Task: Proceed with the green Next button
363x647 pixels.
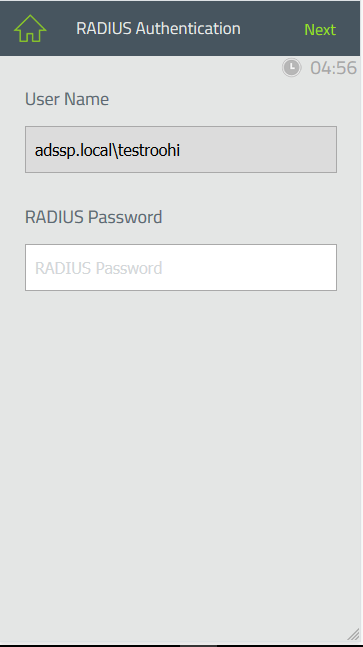Action: (x=320, y=29)
